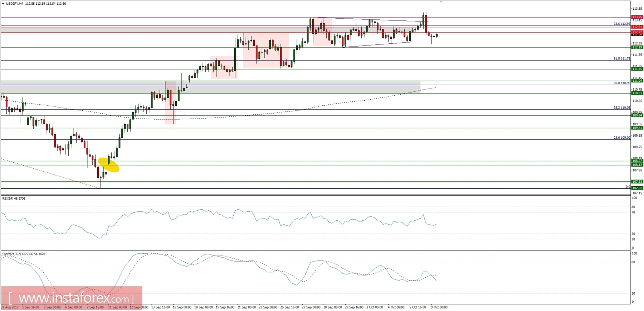Screen dimensions: 644x311
Task: Click the 0.0 Fibonacci level label
Action: coord(628,187)
